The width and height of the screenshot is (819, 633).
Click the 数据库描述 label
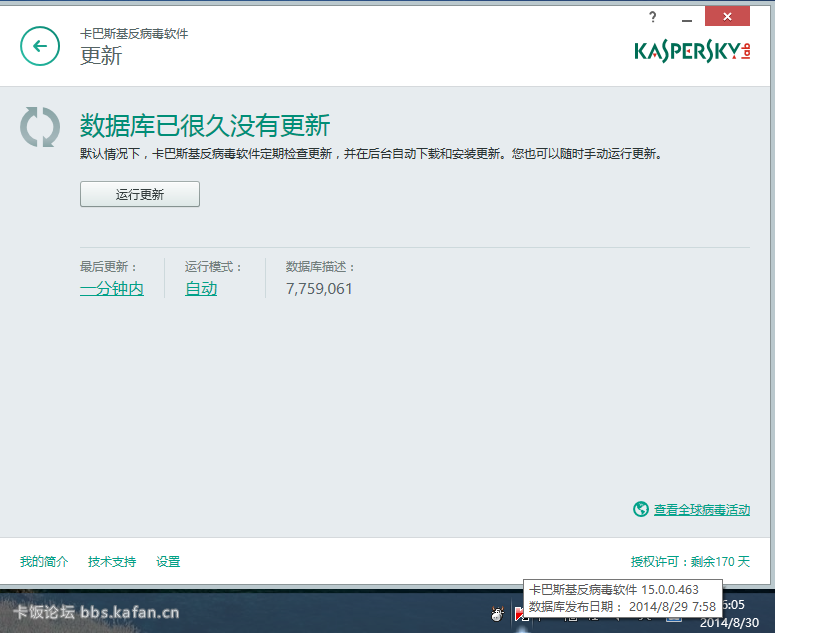pos(320,267)
